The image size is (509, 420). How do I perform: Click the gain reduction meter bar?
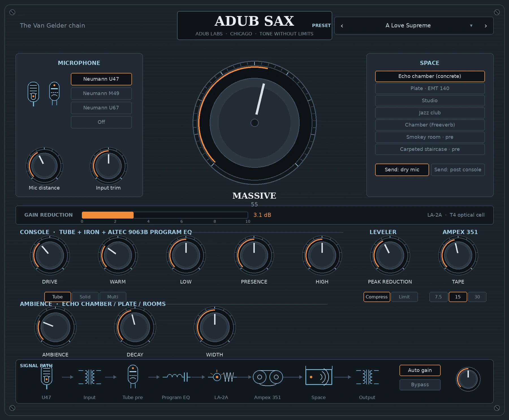[x=165, y=215]
